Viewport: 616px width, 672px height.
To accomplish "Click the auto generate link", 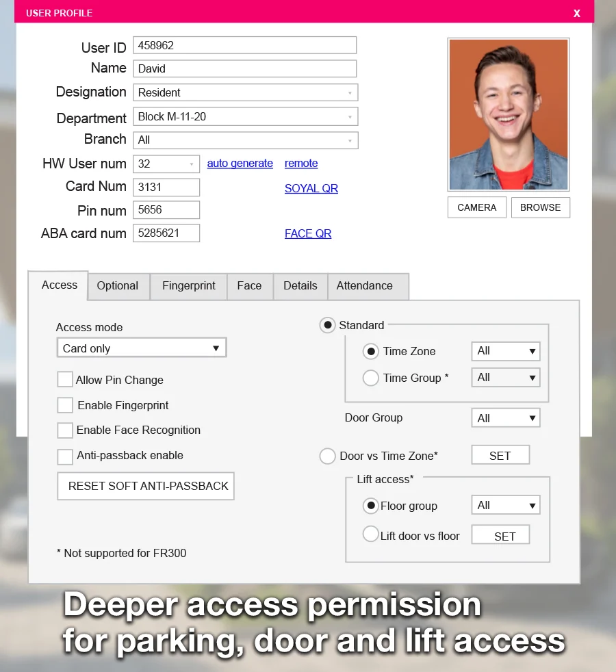I will (x=240, y=164).
